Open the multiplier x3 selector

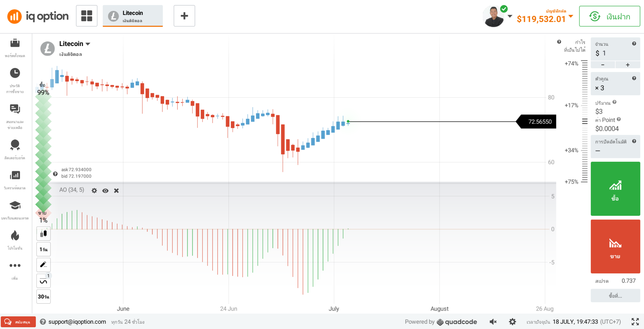pos(615,84)
